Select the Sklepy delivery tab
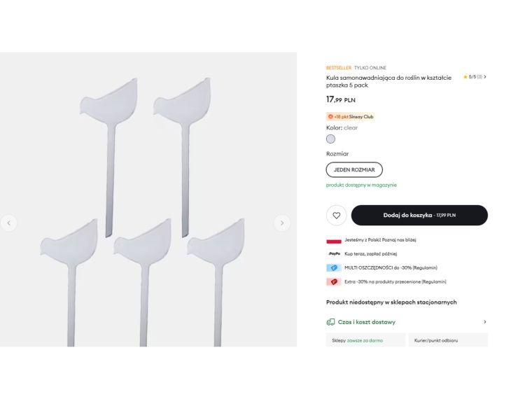Image resolution: width=532 pixels, height=399 pixels. [365, 340]
